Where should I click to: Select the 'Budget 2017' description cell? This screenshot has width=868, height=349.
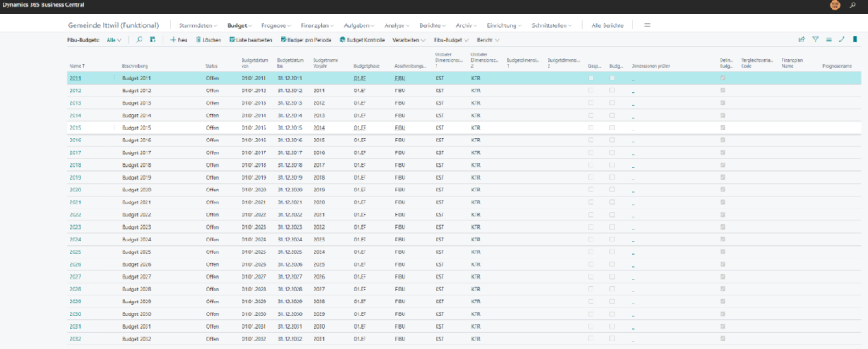136,152
